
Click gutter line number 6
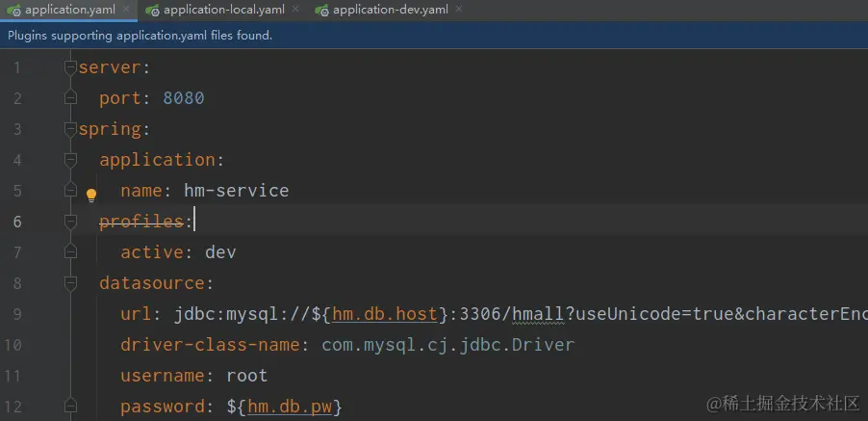click(16, 222)
